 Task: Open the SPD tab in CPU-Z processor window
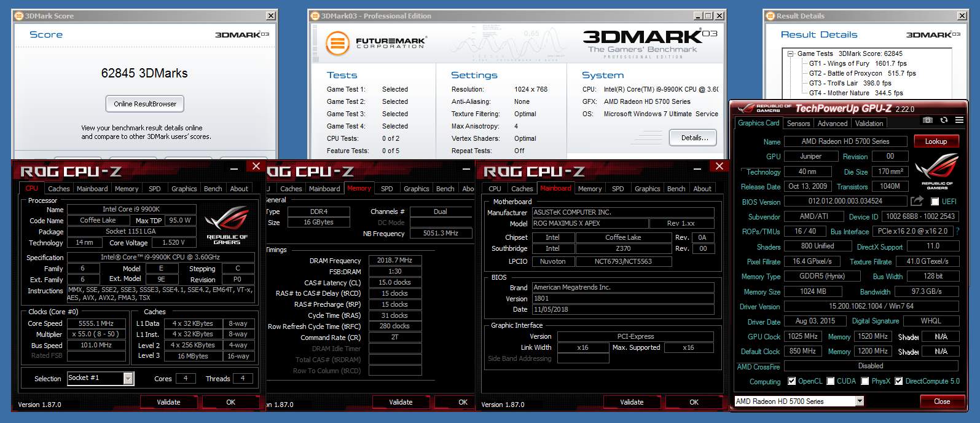(155, 189)
